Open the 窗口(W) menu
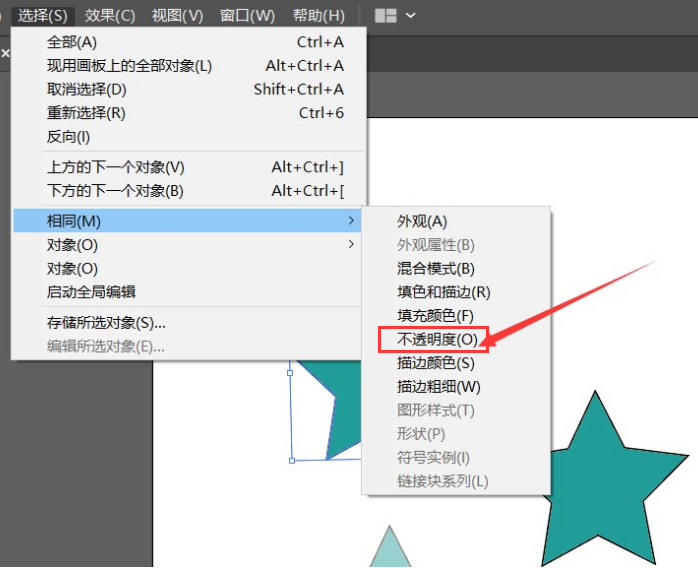Image resolution: width=698 pixels, height=568 pixels. 247,16
